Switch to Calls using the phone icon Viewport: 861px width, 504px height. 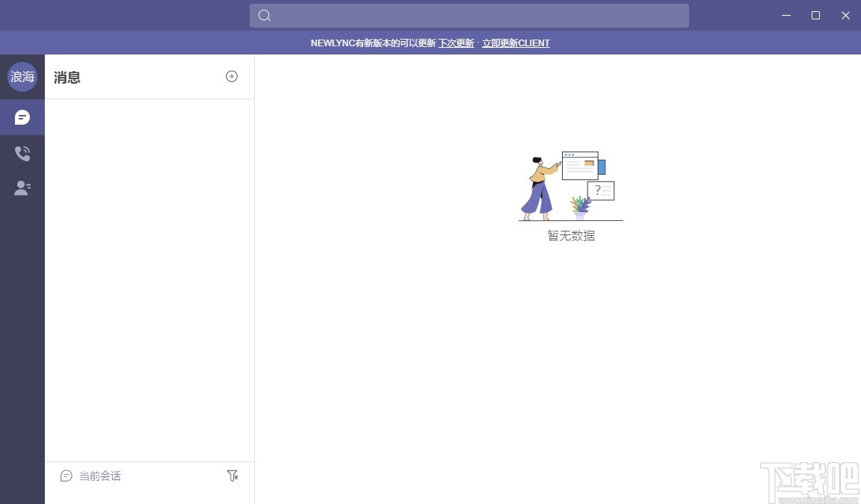22,152
